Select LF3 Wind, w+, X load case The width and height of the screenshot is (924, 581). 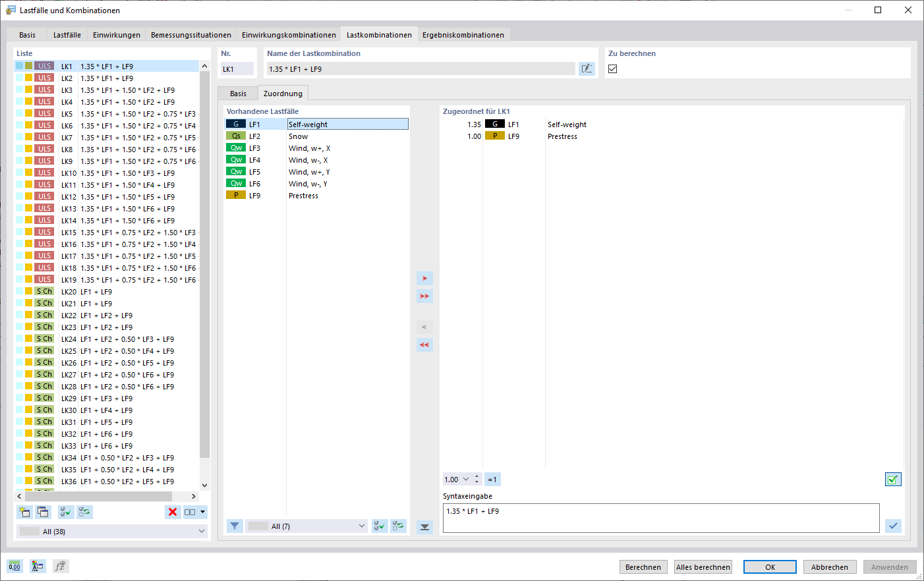(x=316, y=148)
